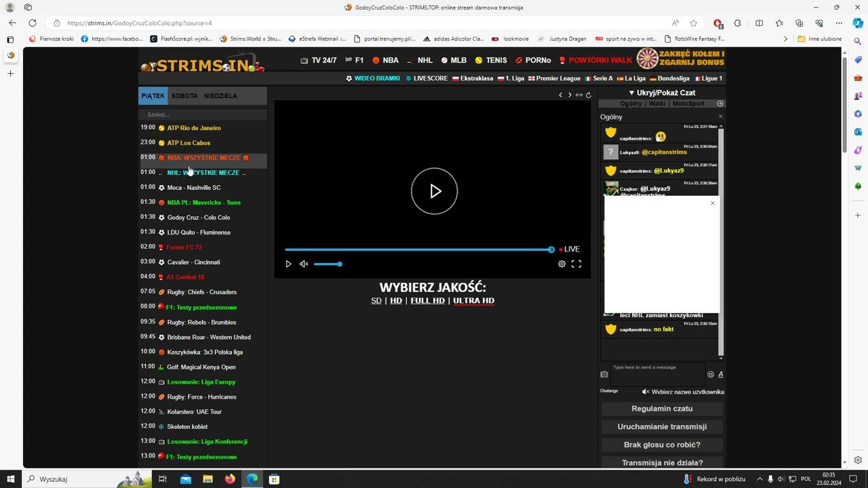Open Edge sidebar search icon

pyautogui.click(x=858, y=42)
